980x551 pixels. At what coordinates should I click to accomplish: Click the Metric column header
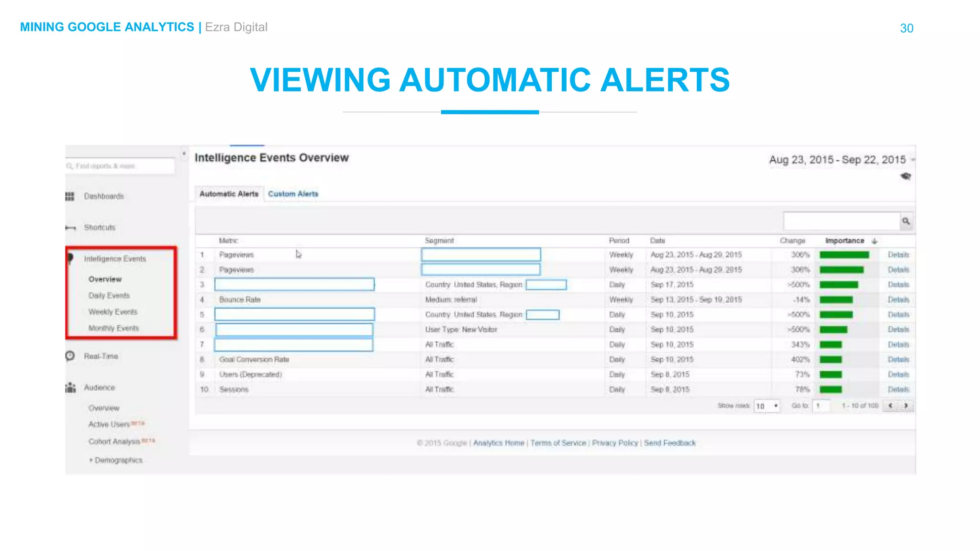pyautogui.click(x=228, y=241)
